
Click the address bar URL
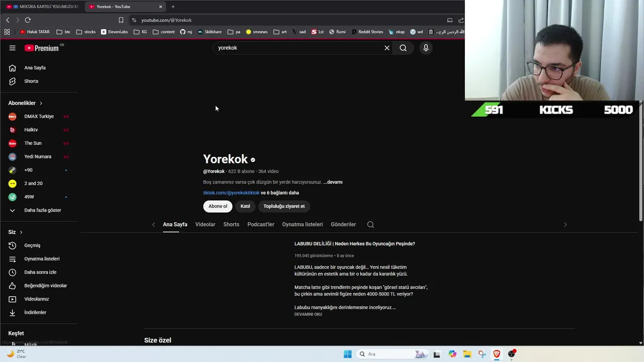[167, 20]
